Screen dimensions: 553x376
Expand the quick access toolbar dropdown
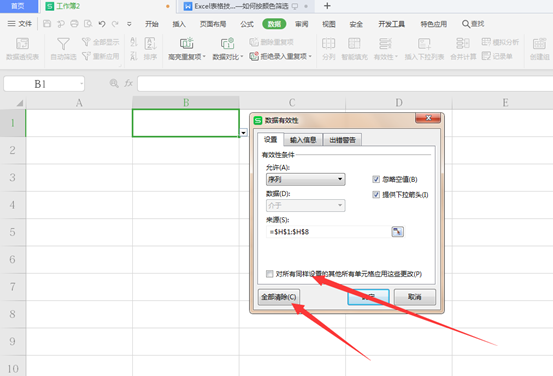129,24
